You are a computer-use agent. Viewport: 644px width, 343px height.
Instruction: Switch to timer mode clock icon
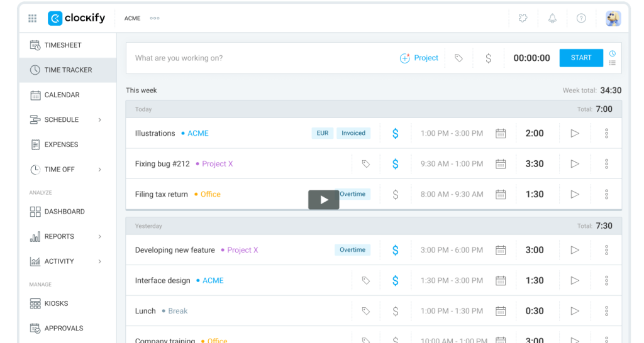pyautogui.click(x=613, y=53)
